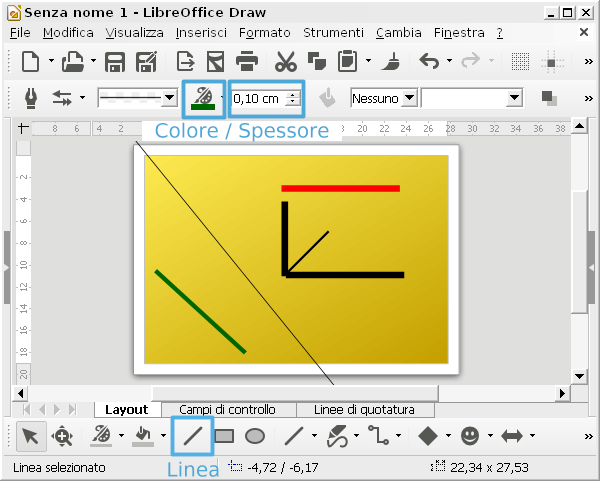Screen dimensions: 600x481
Task: Toggle the shadow button in toolbar
Action: point(548,98)
